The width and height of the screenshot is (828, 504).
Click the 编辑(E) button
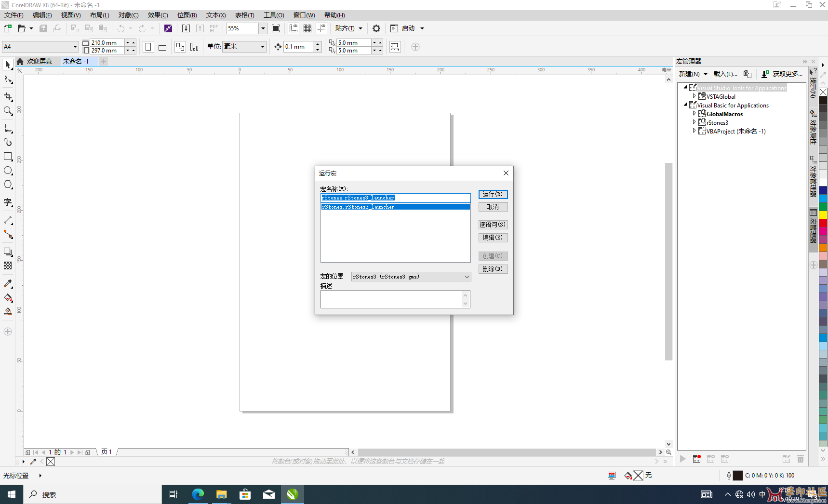[x=493, y=238]
